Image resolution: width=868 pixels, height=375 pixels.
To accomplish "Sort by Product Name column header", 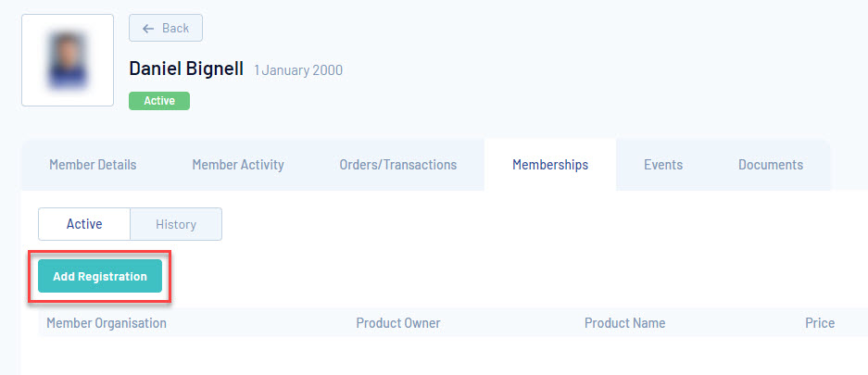I will (x=625, y=323).
